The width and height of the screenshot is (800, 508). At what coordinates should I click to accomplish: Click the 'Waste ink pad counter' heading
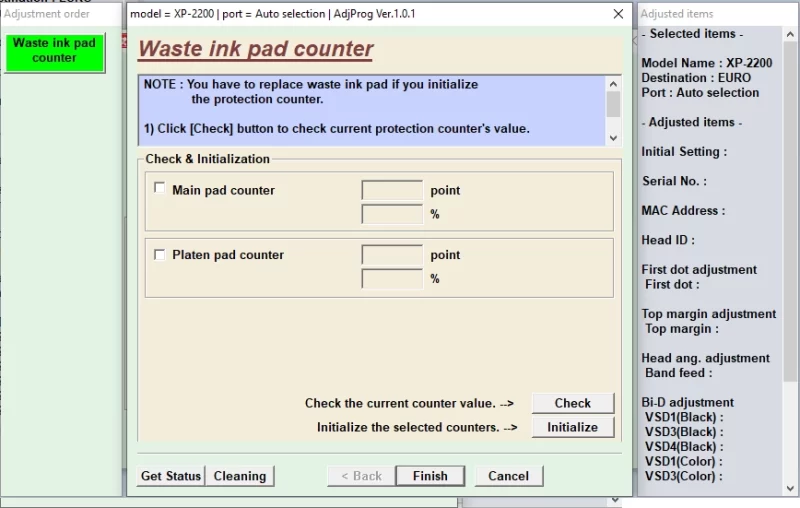tap(256, 49)
